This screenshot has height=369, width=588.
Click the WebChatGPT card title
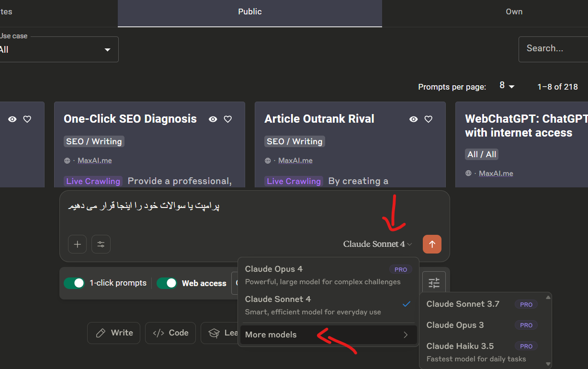pyautogui.click(x=526, y=126)
